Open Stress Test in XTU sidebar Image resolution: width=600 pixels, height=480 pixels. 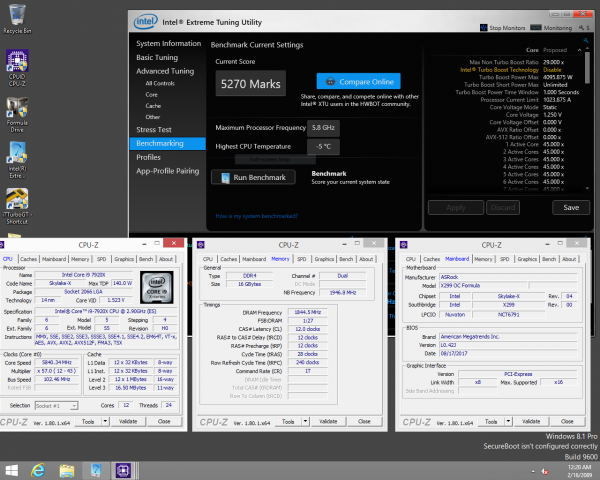point(154,130)
